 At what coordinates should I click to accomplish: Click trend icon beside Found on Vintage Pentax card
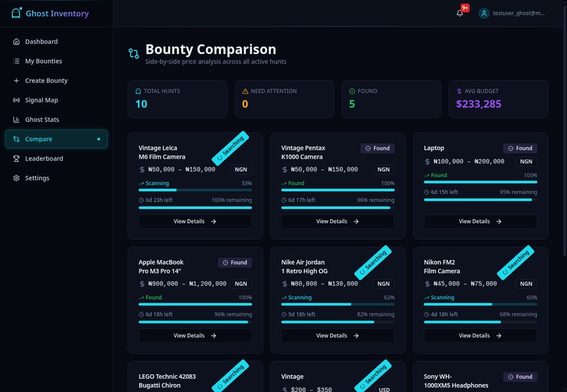pos(284,184)
